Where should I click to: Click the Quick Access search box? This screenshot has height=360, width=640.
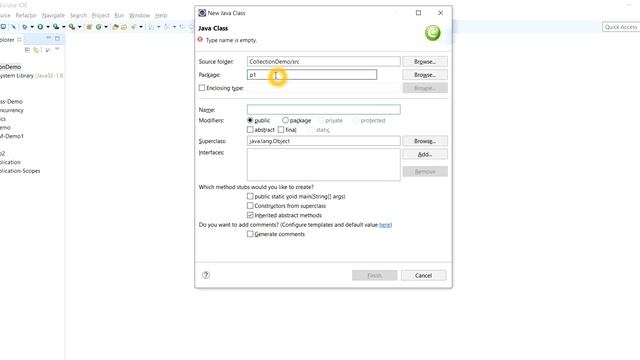pos(621,27)
